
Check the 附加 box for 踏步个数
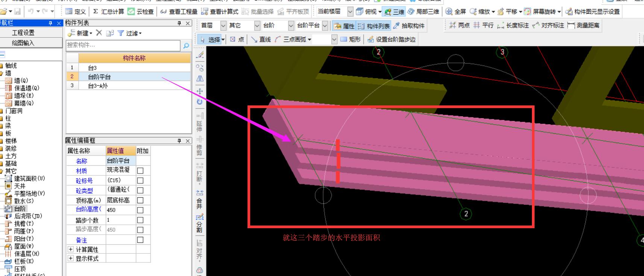click(140, 220)
